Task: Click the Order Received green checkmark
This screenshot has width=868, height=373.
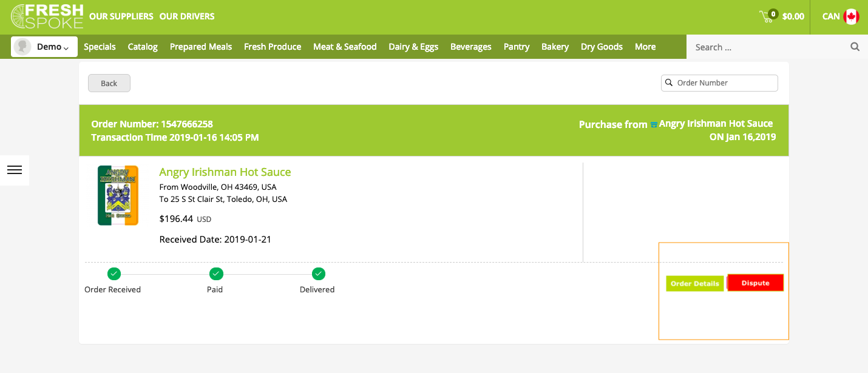Action: [114, 274]
